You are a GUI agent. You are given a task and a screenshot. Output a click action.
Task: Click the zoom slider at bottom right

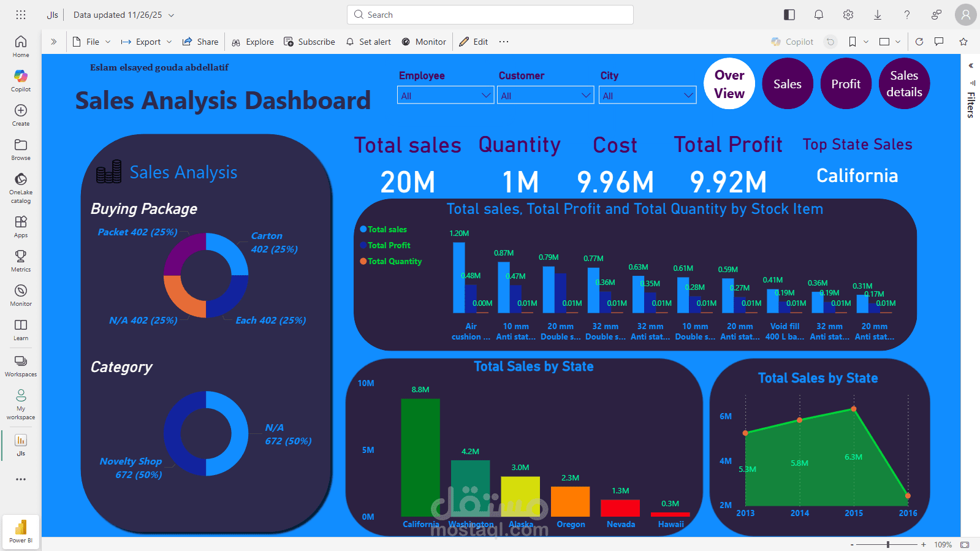[887, 544]
